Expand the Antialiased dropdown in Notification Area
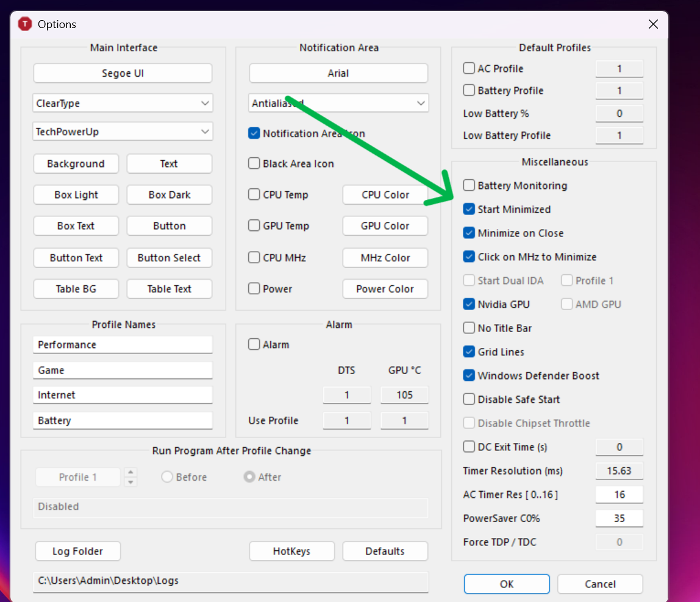 click(338, 103)
